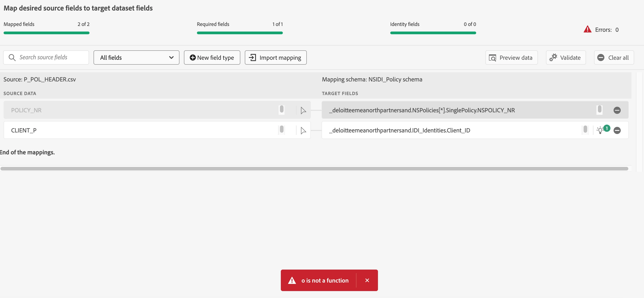This screenshot has width=644, height=298.
Task: Remove the NSPOLICY_NR mapping row
Action: coord(617,110)
